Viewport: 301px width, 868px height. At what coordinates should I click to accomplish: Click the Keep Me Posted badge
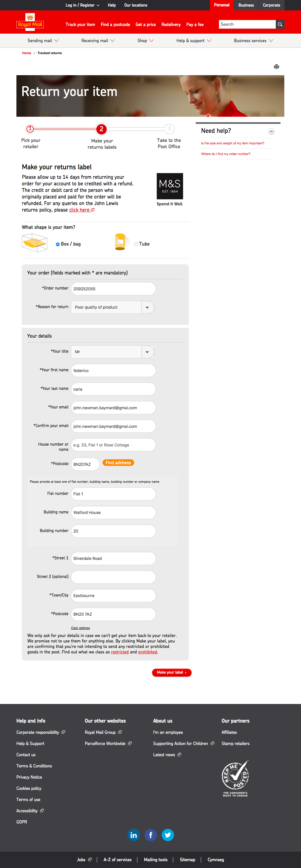click(x=235, y=778)
